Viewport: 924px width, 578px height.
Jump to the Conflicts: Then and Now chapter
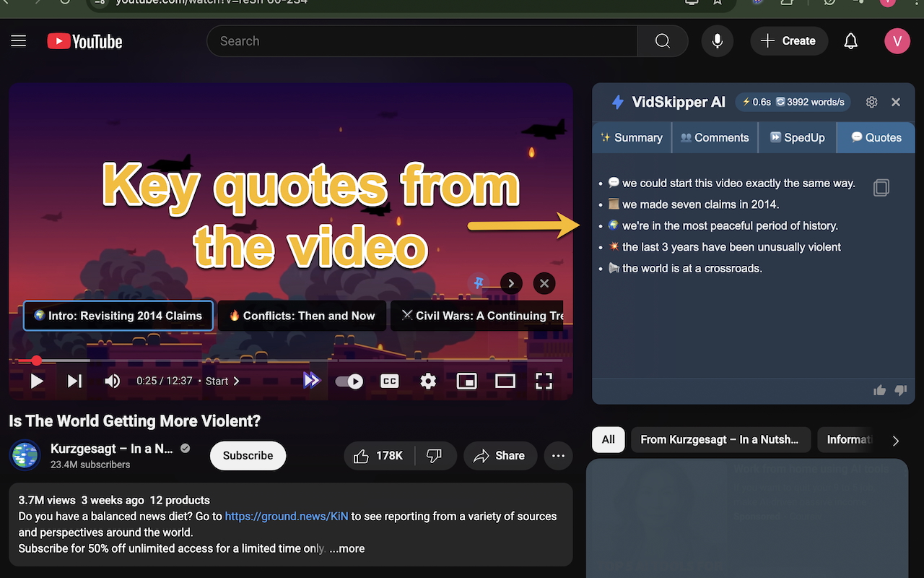pos(302,316)
